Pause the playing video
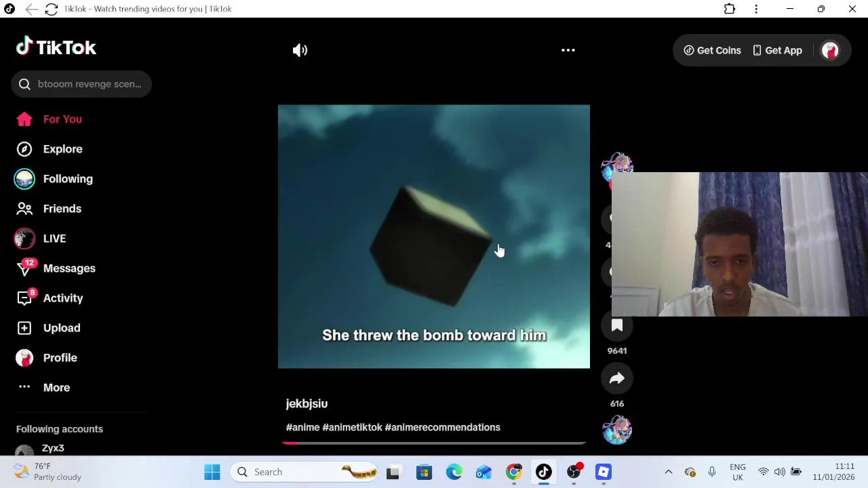The width and height of the screenshot is (868, 488). (x=434, y=237)
